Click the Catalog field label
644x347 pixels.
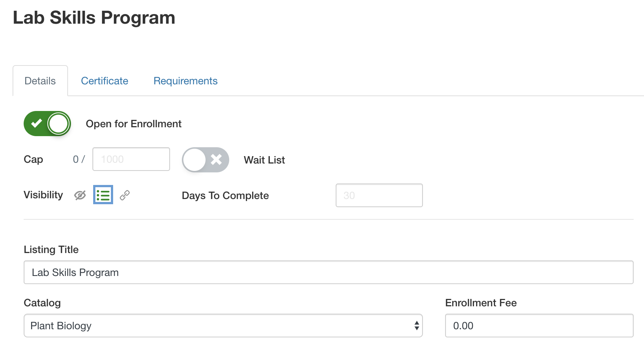click(42, 303)
